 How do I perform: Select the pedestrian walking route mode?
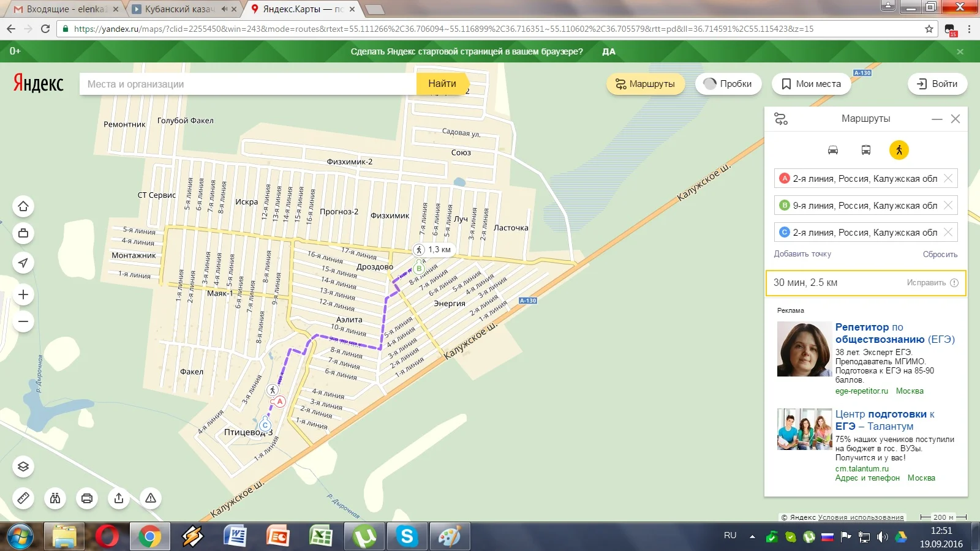[899, 150]
